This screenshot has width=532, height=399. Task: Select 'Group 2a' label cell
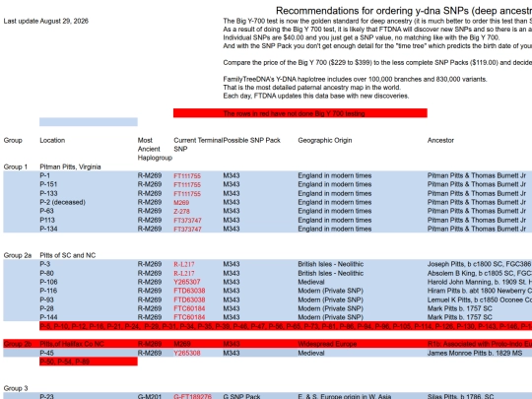18,255
